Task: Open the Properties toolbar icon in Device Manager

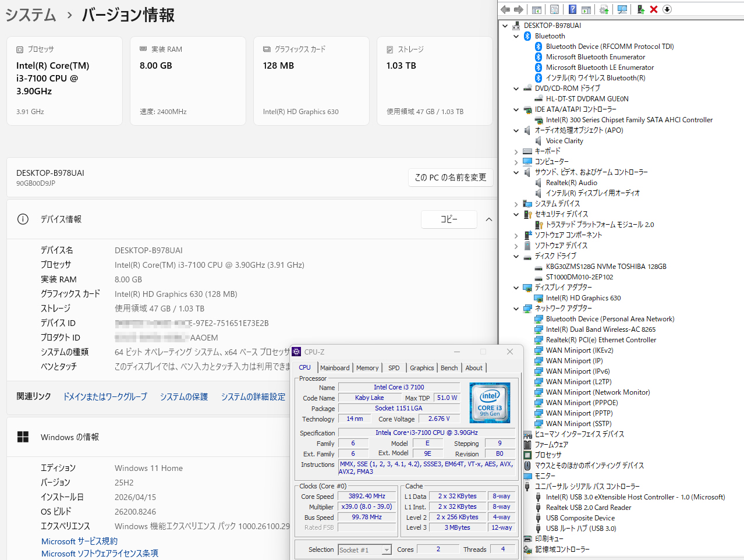Action: pos(554,9)
